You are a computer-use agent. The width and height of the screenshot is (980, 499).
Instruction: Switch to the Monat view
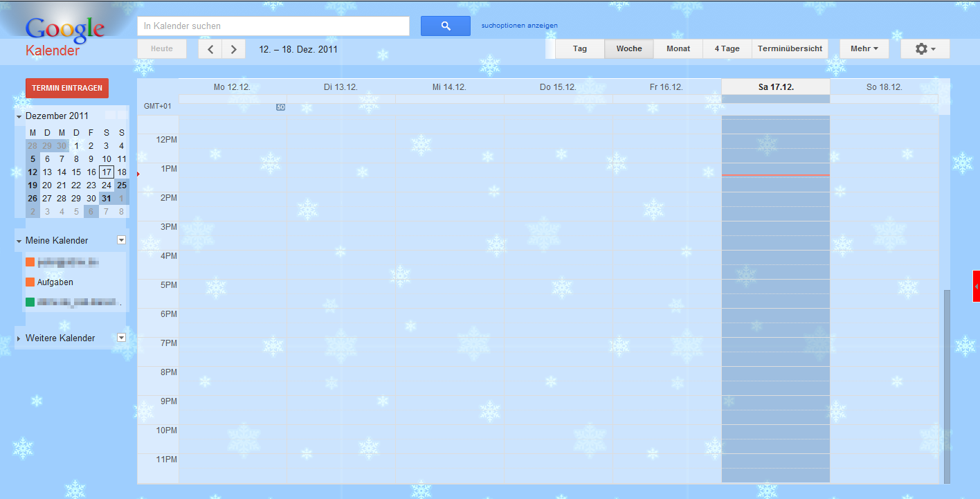[678, 49]
